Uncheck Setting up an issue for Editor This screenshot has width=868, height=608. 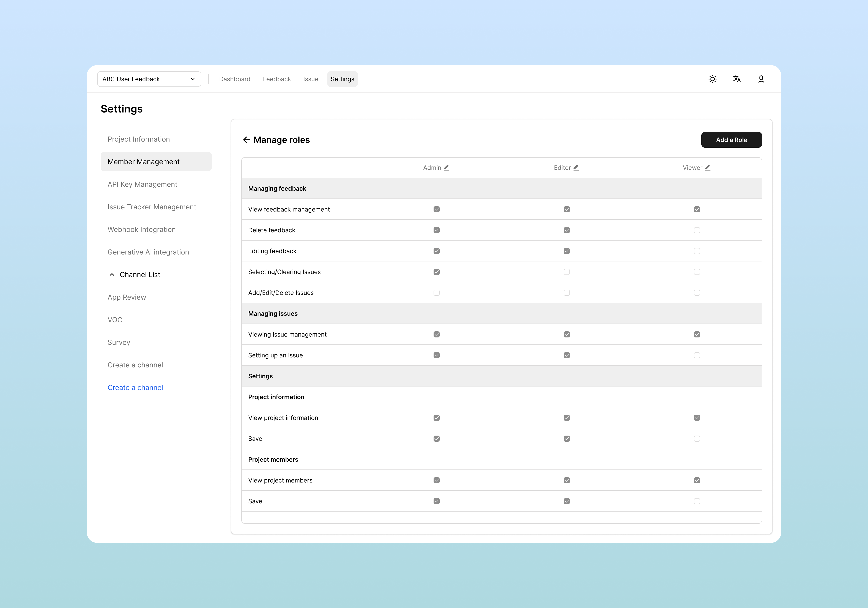(x=566, y=355)
